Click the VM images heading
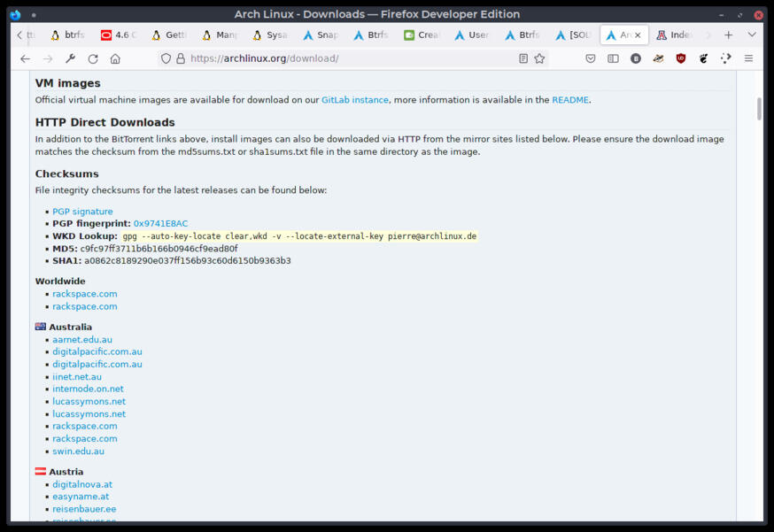The height and width of the screenshot is (532, 774). pos(67,83)
